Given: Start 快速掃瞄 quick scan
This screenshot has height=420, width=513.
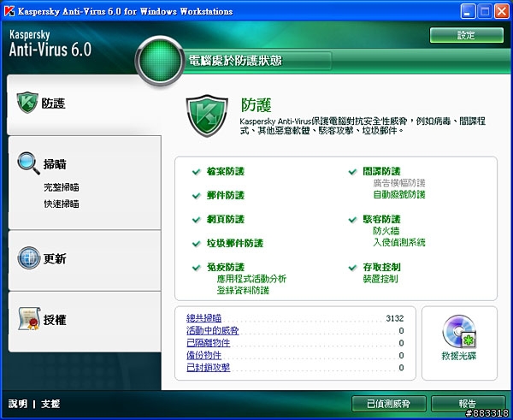Looking at the screenshot, I should 62,204.
